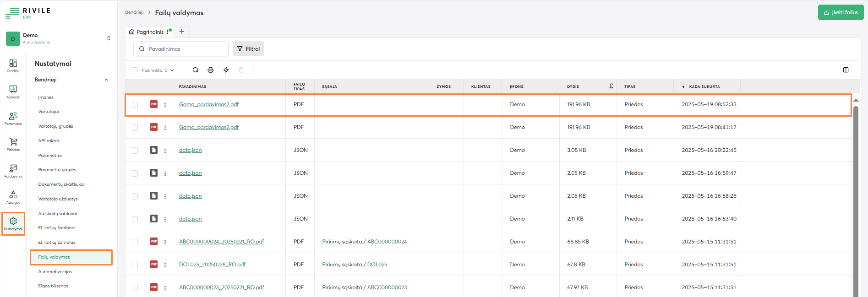Click the lightning bolt actions icon
The width and height of the screenshot is (868, 297).
tap(226, 70)
